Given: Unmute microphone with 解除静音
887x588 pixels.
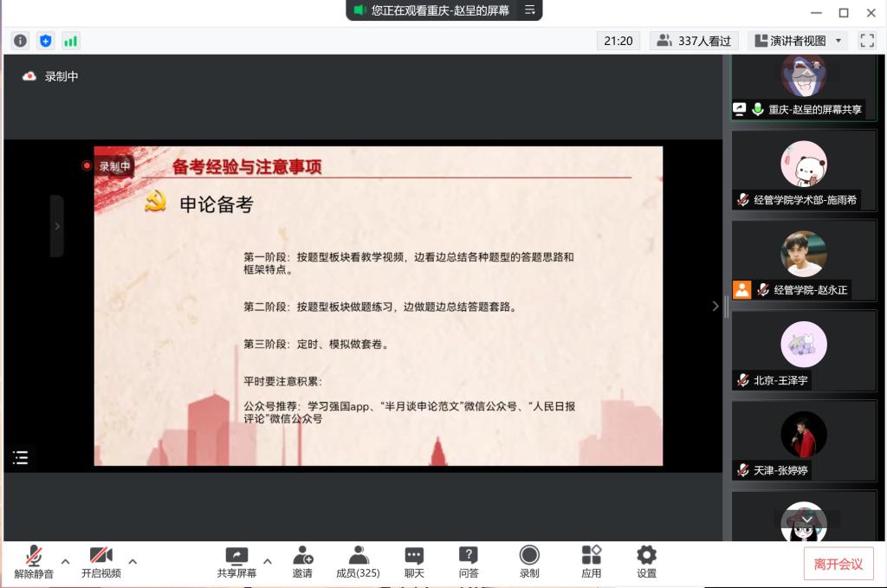Looking at the screenshot, I should [x=34, y=562].
